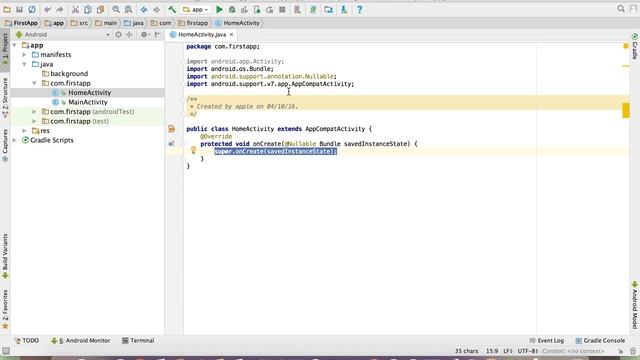Select HomeActivity in project tree
Screen dimensions: 640x360
click(x=82, y=93)
